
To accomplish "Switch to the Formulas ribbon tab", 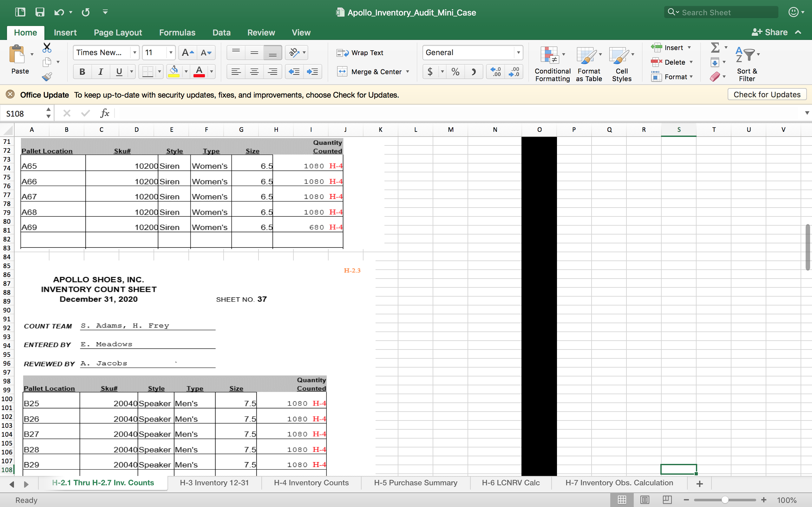I will pos(177,33).
